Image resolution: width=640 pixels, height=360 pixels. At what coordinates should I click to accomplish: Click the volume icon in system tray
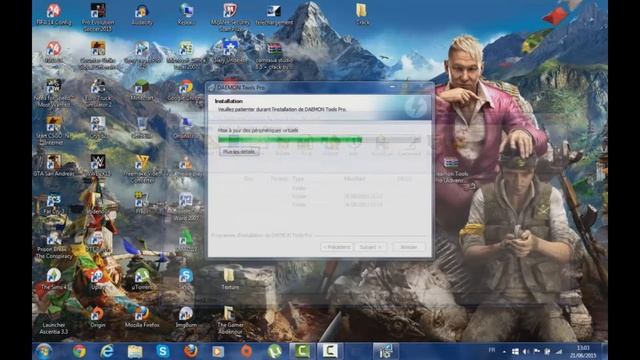coord(526,351)
